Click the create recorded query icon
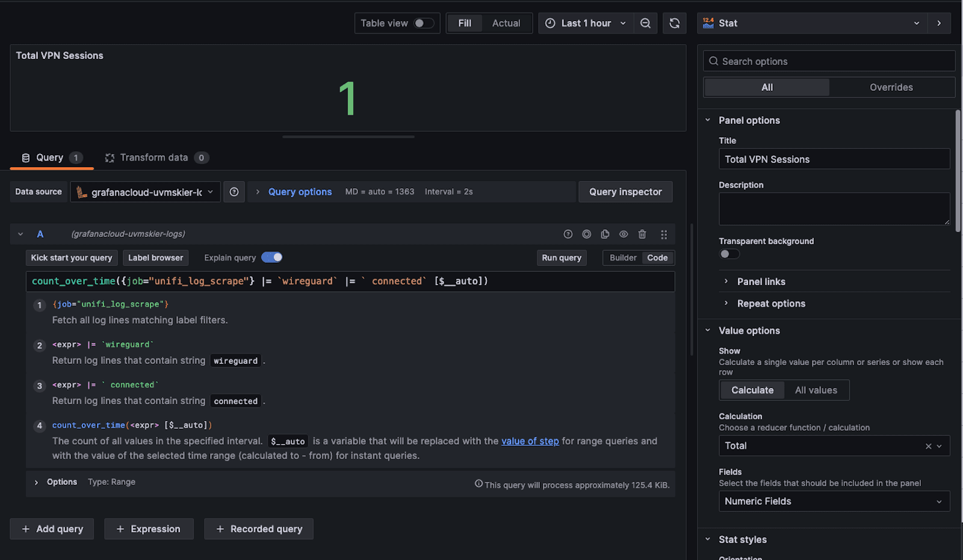The image size is (963, 560). pos(586,234)
